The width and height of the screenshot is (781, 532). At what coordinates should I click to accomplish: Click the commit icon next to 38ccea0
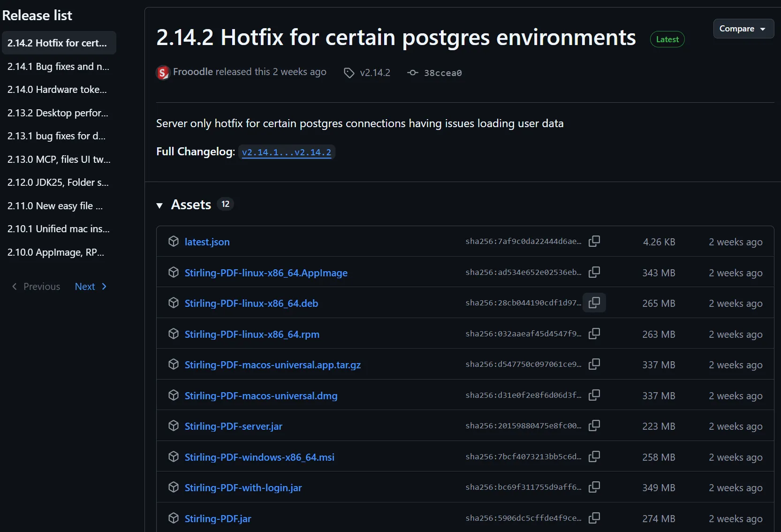413,73
